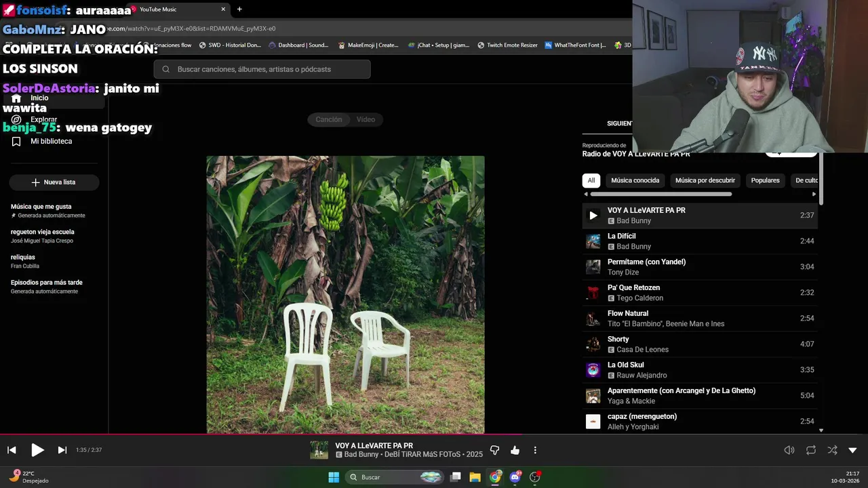Go back to the previous track
The image size is (868, 488).
12,450
